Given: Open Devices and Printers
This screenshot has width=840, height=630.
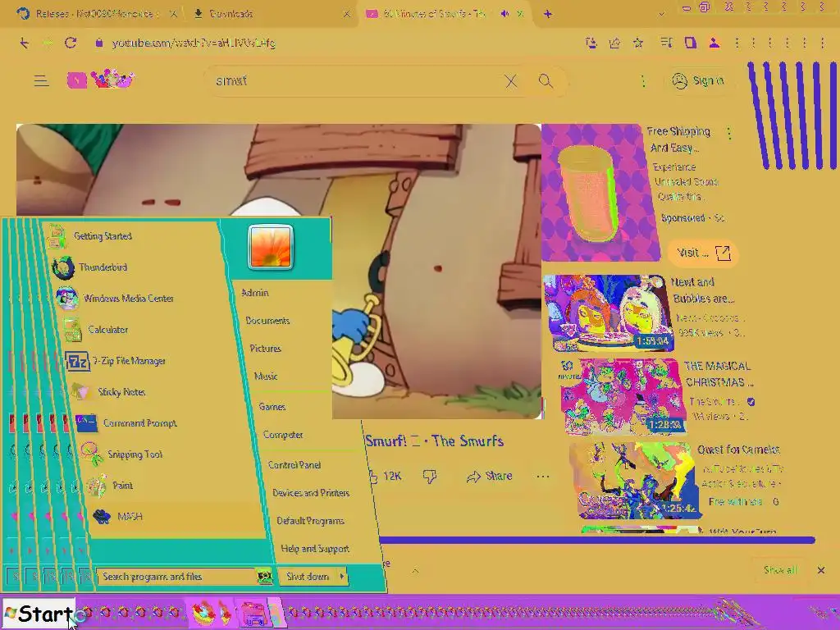Looking at the screenshot, I should (311, 493).
